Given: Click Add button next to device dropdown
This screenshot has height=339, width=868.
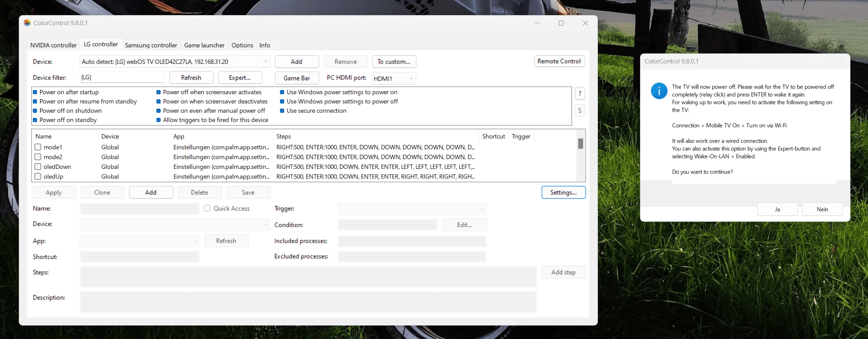Looking at the screenshot, I should tap(297, 62).
